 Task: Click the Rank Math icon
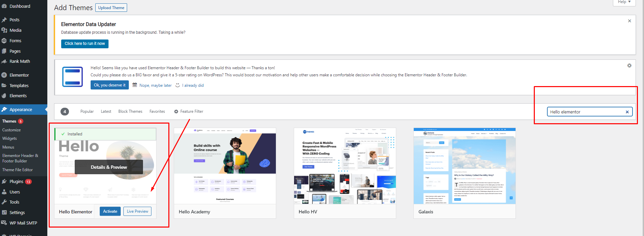tap(4, 61)
